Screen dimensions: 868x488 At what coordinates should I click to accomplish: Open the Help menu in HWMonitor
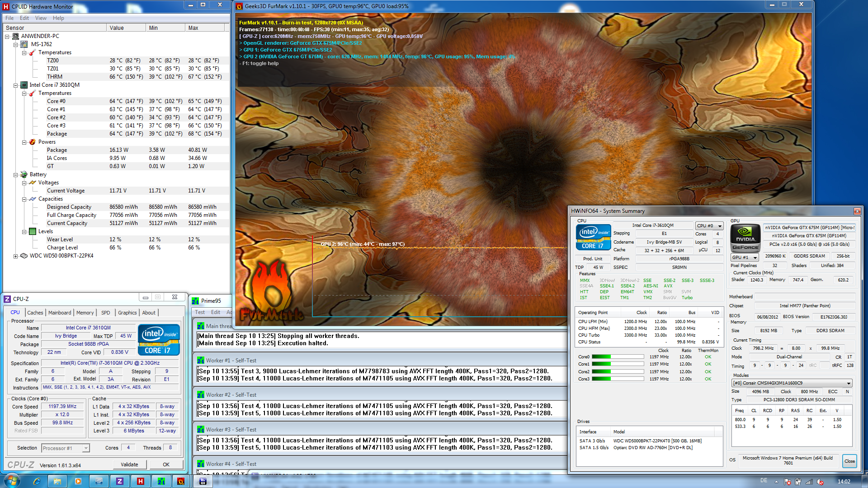pos(58,18)
